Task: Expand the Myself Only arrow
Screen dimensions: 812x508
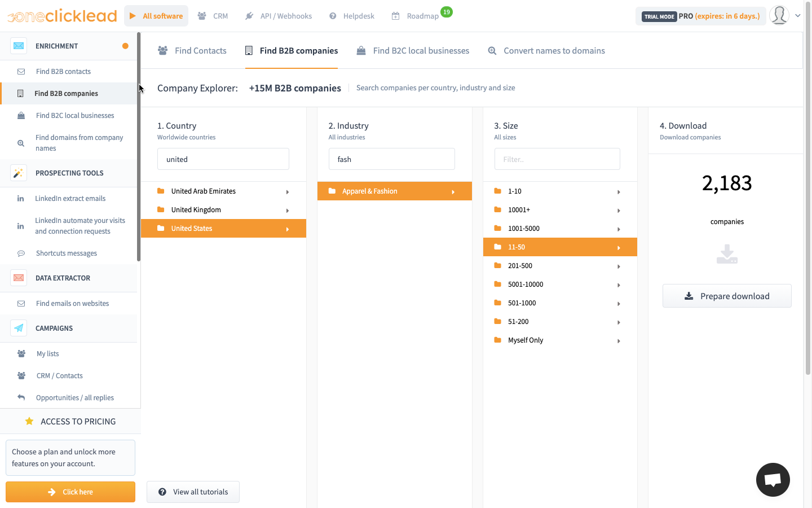Action: pyautogui.click(x=619, y=341)
